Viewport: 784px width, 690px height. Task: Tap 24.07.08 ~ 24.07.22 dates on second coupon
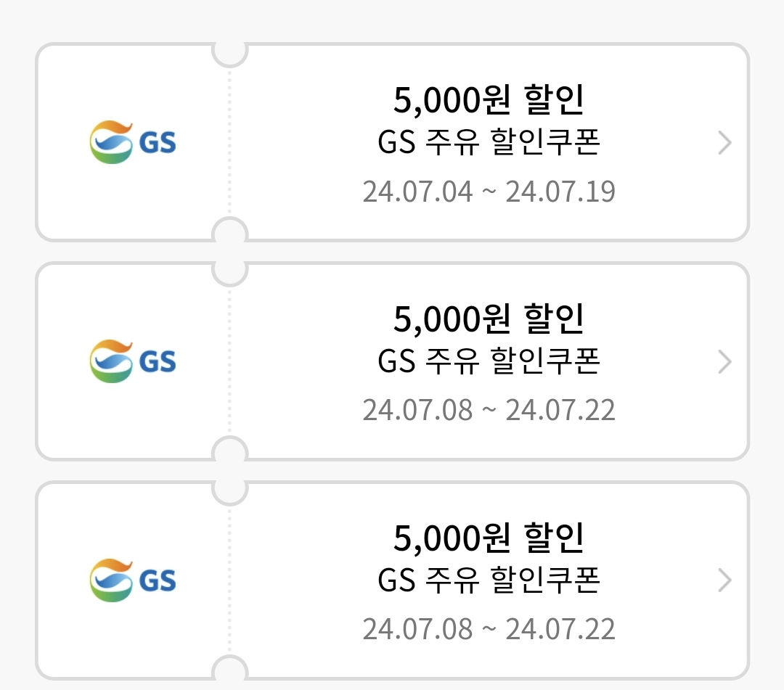[489, 410]
